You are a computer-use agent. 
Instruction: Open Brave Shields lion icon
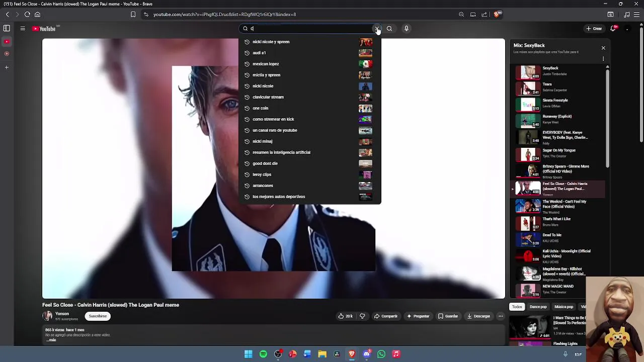497,15
